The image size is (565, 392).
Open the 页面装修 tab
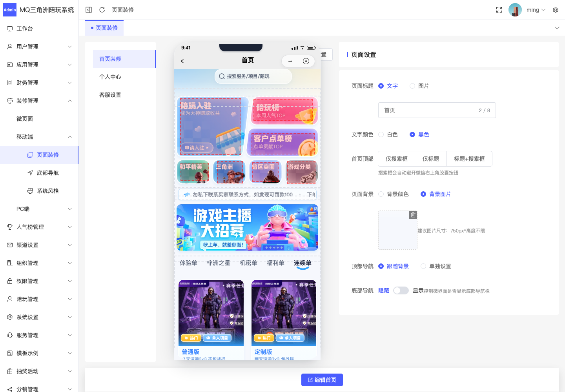[104, 28]
